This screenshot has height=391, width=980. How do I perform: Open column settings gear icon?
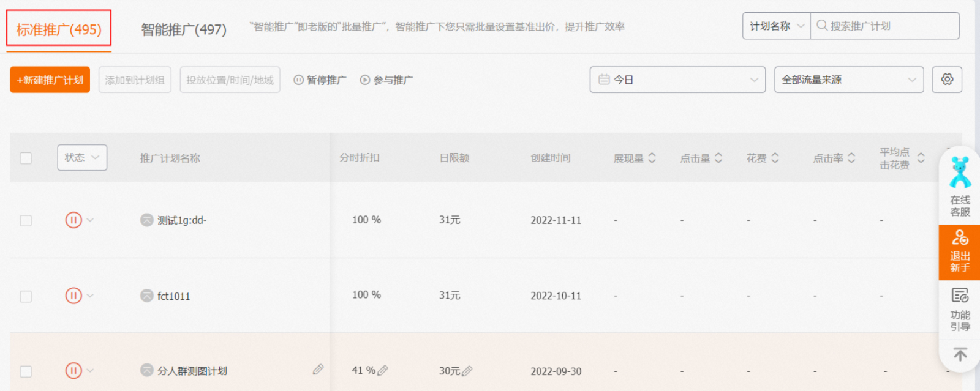[947, 80]
